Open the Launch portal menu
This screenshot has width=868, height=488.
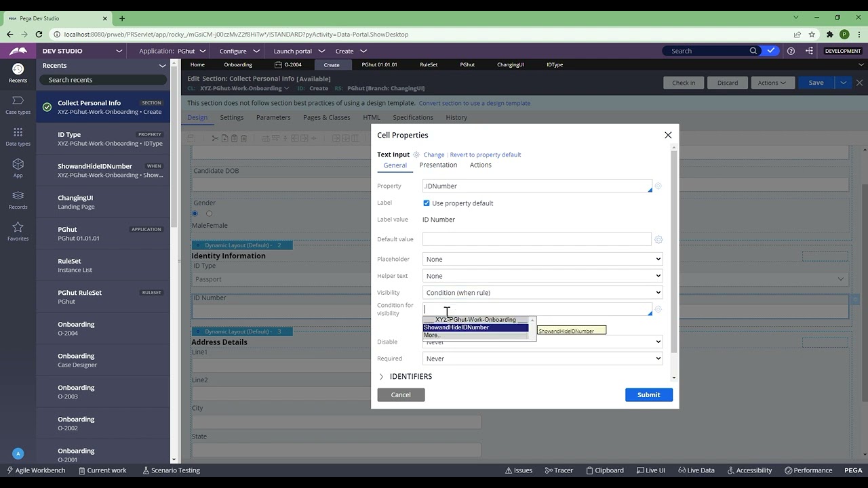coord(299,51)
